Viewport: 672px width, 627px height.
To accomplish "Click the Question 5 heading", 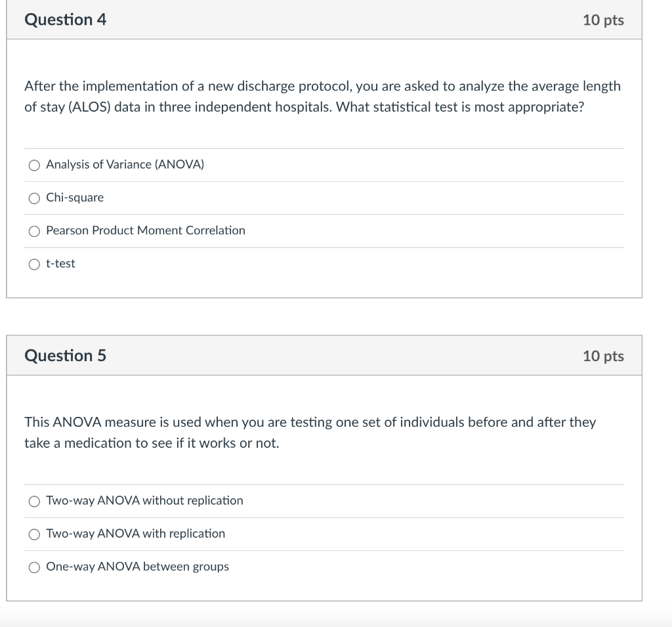I will pyautogui.click(x=65, y=355).
